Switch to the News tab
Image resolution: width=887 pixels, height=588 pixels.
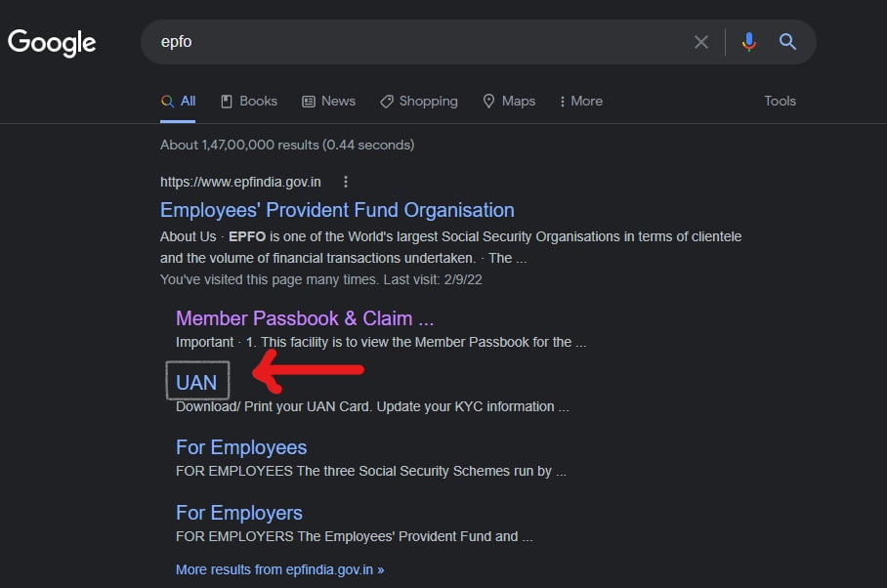[x=328, y=102]
